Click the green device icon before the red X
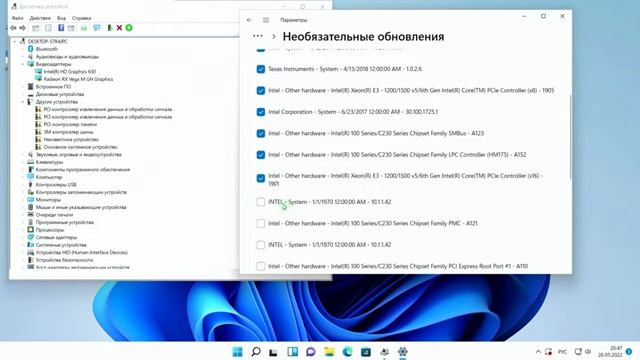This screenshot has height=360, width=640. 110,28
